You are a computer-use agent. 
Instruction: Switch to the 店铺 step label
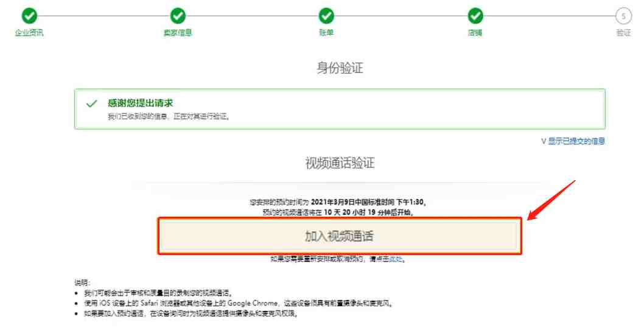475,32
